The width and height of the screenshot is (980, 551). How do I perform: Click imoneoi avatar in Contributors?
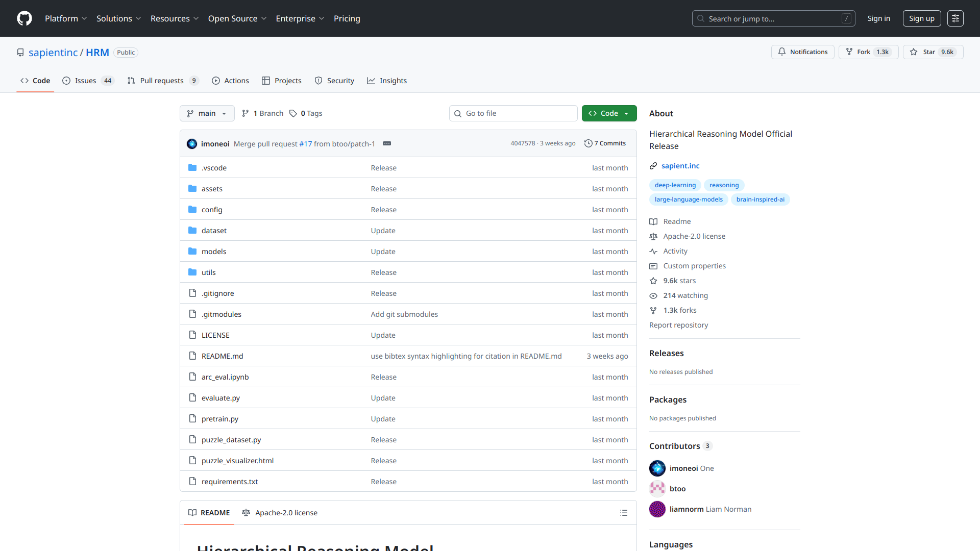[x=657, y=468]
